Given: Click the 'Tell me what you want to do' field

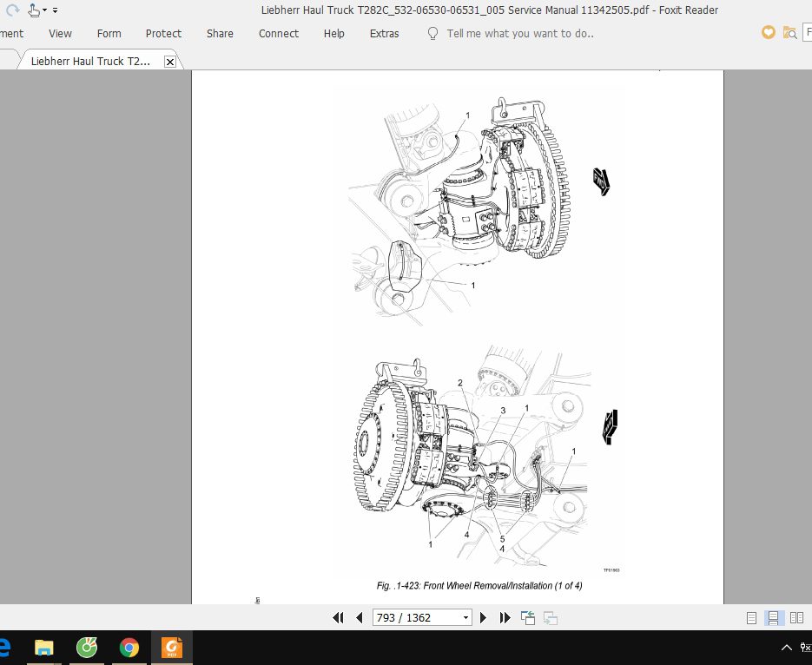Looking at the screenshot, I should [519, 34].
